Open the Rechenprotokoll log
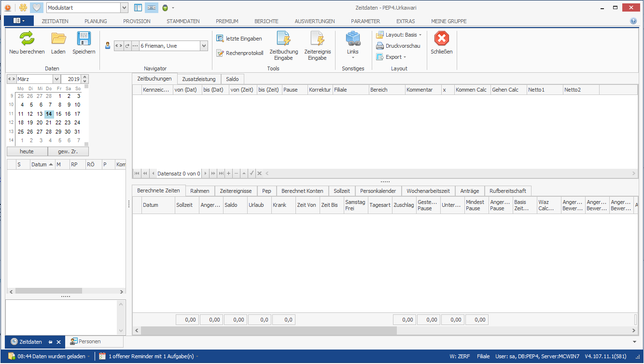This screenshot has width=644, height=364. point(240,53)
